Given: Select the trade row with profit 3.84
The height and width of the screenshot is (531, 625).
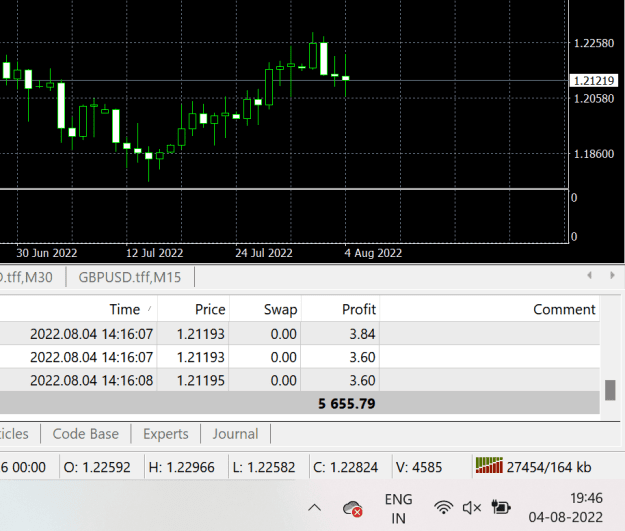Looking at the screenshot, I should [x=300, y=334].
